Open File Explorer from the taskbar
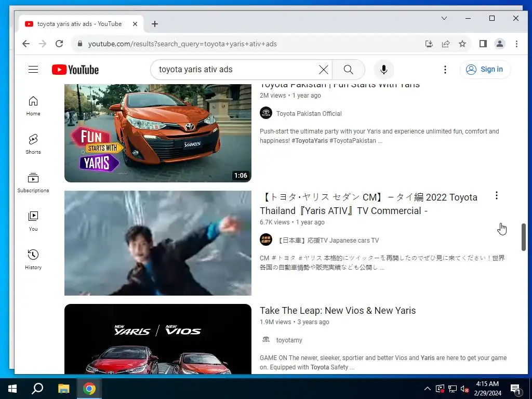This screenshot has width=532, height=399. pos(63,389)
